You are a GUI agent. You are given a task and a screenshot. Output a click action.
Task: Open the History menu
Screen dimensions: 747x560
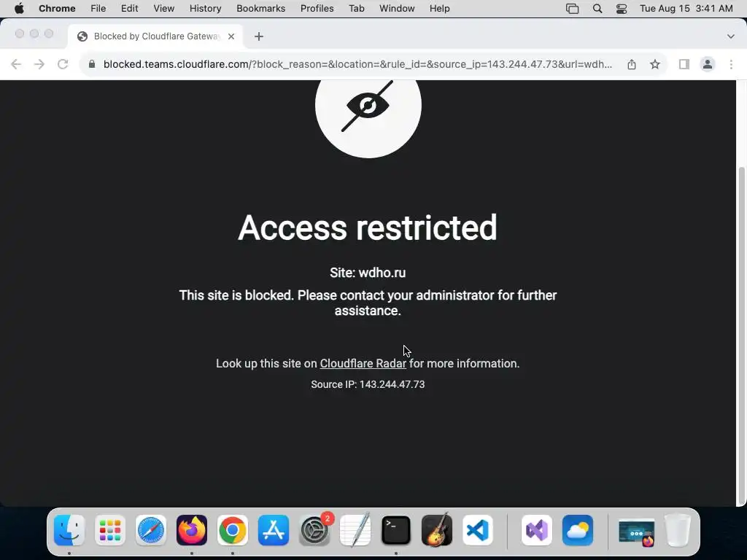point(205,9)
